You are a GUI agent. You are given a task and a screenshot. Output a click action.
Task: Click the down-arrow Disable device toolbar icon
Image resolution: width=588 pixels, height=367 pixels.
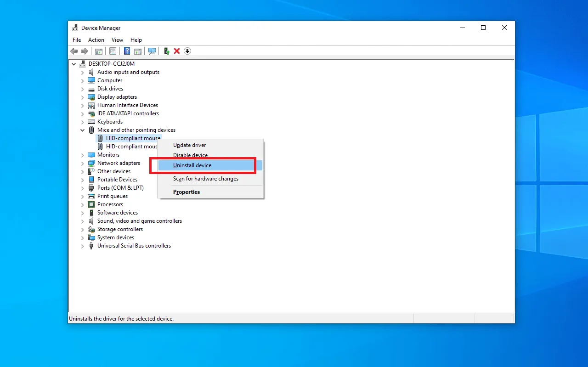187,51
